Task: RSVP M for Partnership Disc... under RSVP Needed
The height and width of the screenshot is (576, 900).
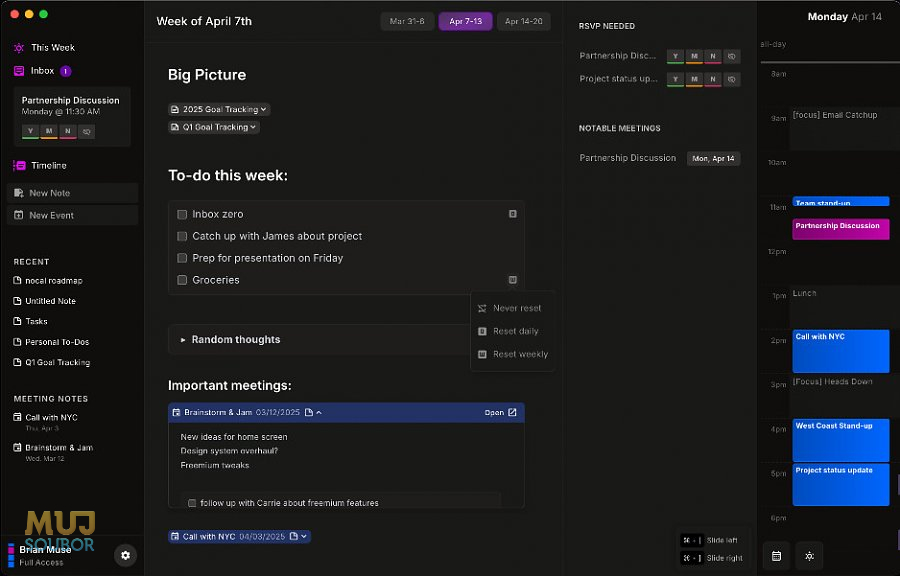Action: click(694, 56)
